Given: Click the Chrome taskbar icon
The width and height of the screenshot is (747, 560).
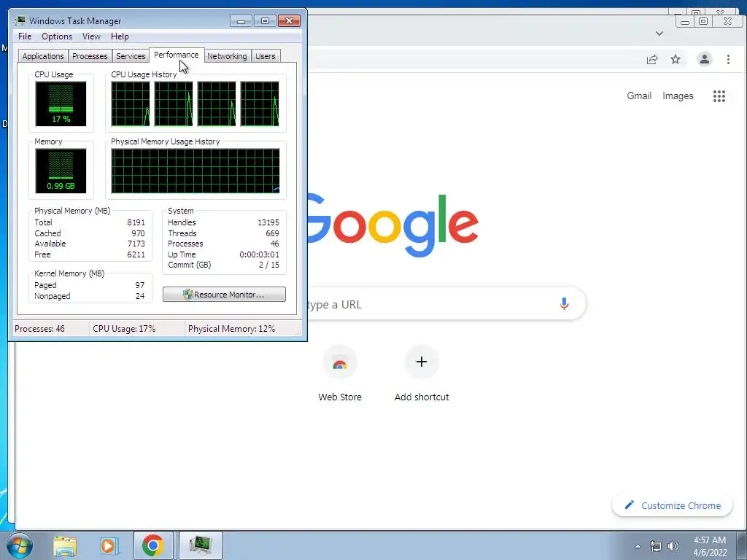Looking at the screenshot, I should (x=153, y=545).
